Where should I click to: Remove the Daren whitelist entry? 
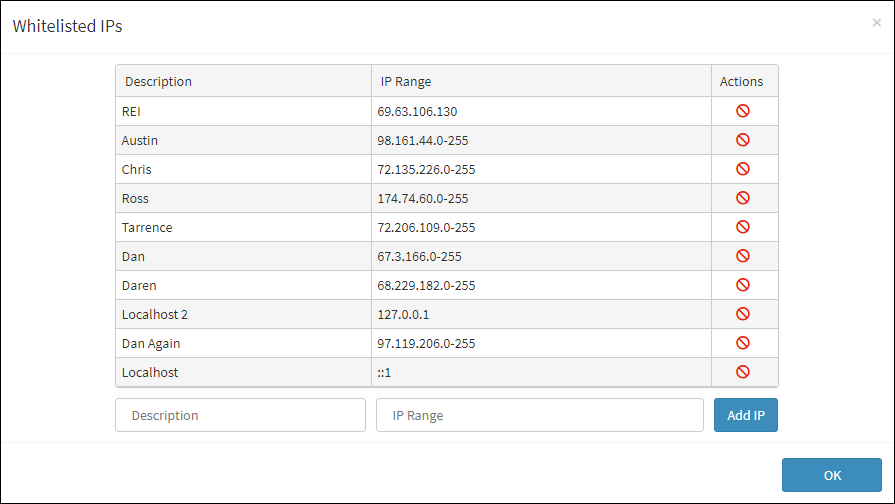[743, 285]
